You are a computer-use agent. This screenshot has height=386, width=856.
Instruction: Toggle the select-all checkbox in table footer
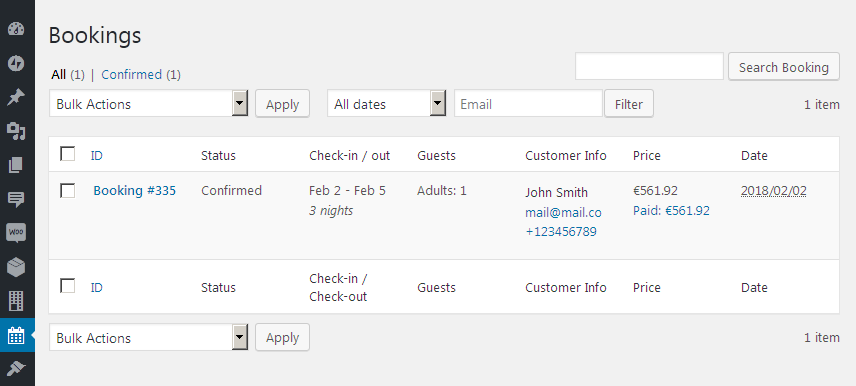pos(68,286)
